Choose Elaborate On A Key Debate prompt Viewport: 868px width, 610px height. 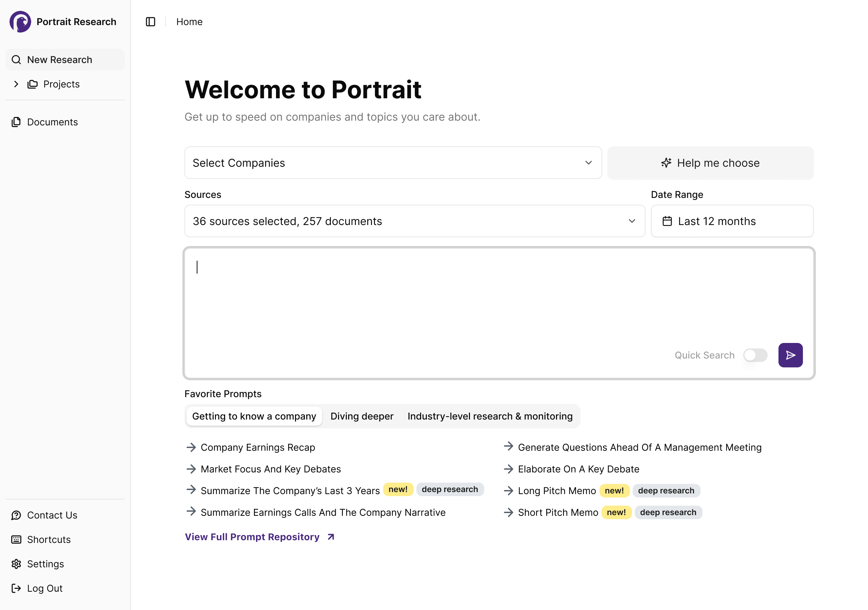click(x=578, y=469)
